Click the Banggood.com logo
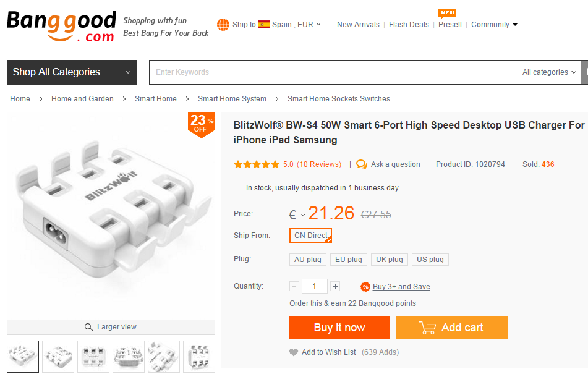The width and height of the screenshot is (588, 382). click(x=61, y=26)
